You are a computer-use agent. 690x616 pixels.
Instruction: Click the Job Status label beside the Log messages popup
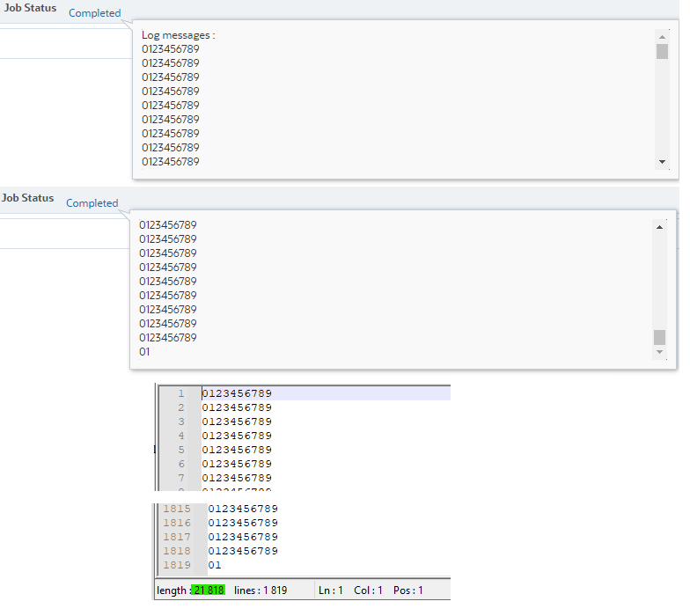(30, 8)
